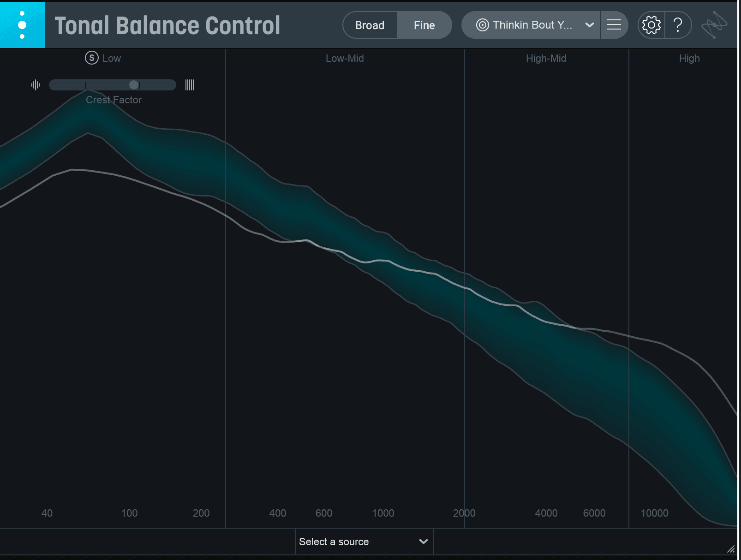Screen dimensions: 741x560
Task: Click the Crest Factor slider handle
Action: tap(134, 85)
